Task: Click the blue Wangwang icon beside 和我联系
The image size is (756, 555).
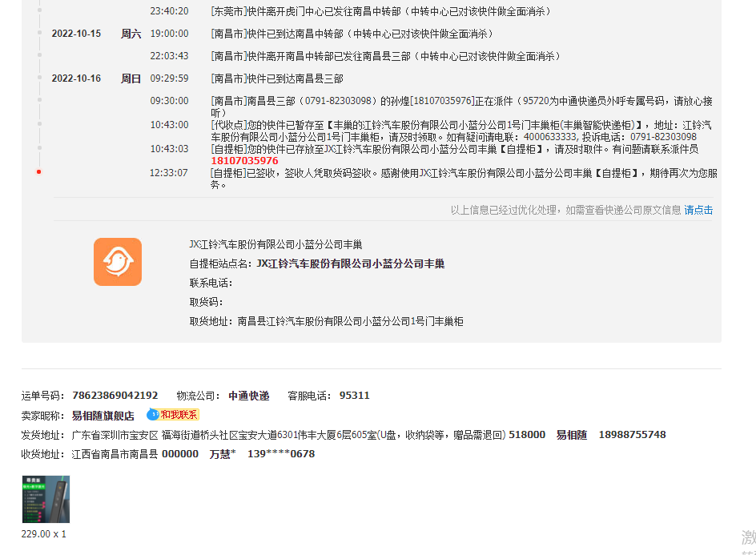Action: pyautogui.click(x=153, y=415)
